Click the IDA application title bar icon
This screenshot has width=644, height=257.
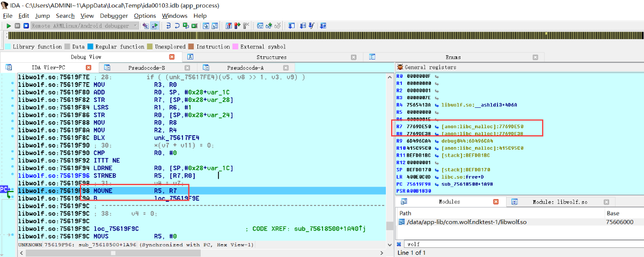5,6
